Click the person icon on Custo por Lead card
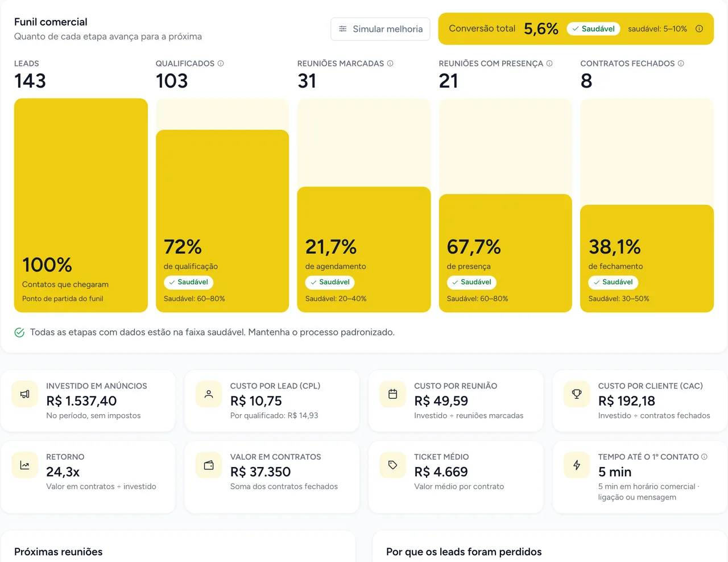The height and width of the screenshot is (562, 728). click(209, 394)
